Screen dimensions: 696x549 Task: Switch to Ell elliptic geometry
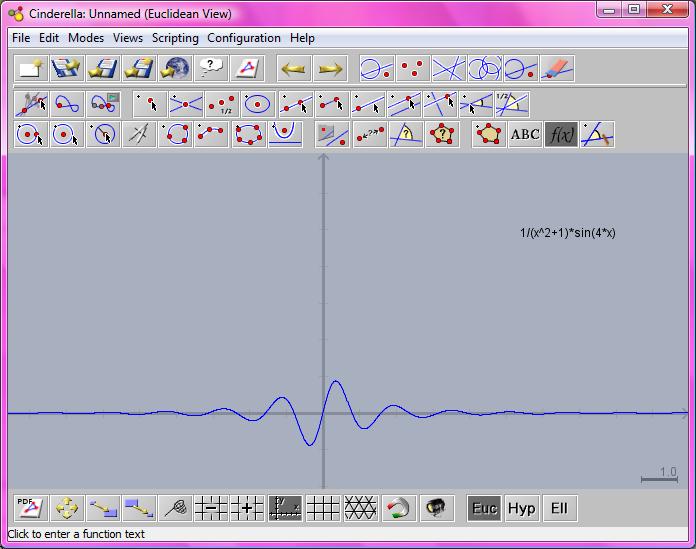[559, 508]
